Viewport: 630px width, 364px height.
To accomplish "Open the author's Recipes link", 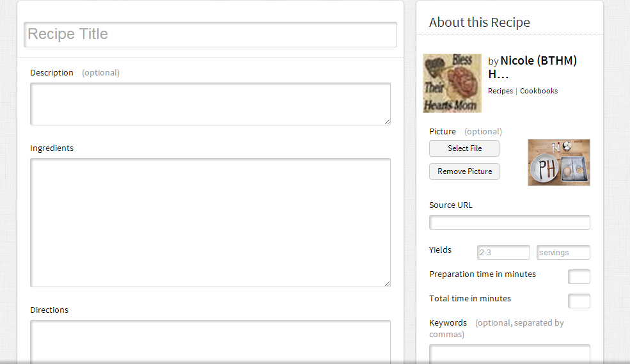I will pyautogui.click(x=500, y=91).
